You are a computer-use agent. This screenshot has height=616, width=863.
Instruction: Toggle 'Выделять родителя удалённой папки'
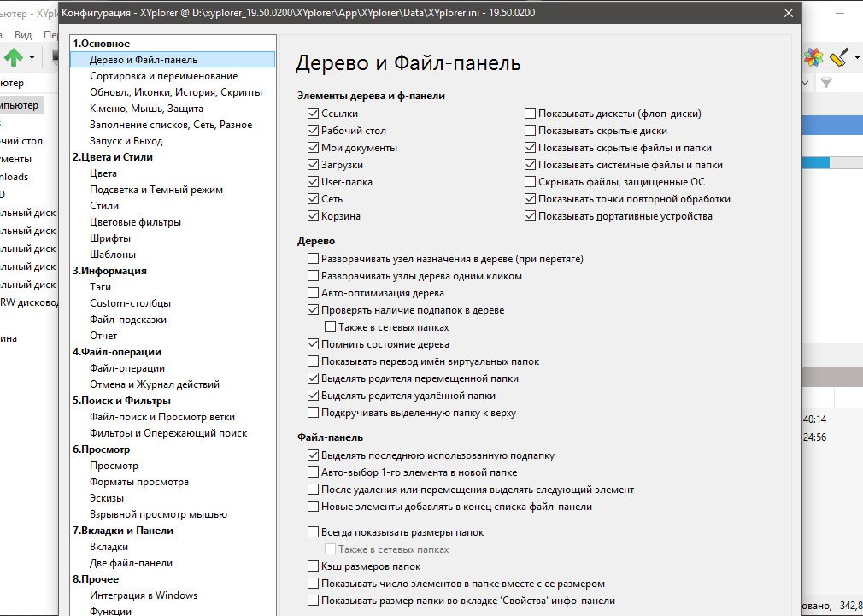coord(314,396)
